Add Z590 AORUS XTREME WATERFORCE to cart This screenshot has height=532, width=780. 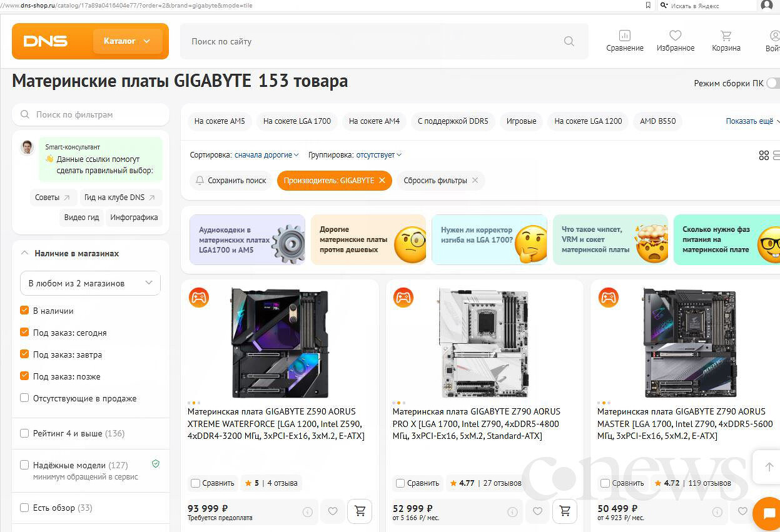(x=360, y=511)
